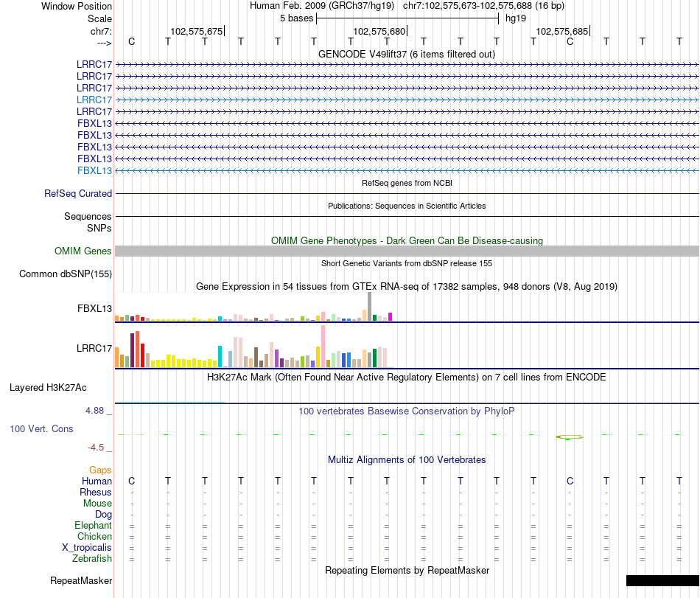Click the Scale label
The height and width of the screenshot is (598, 700).
(99, 18)
